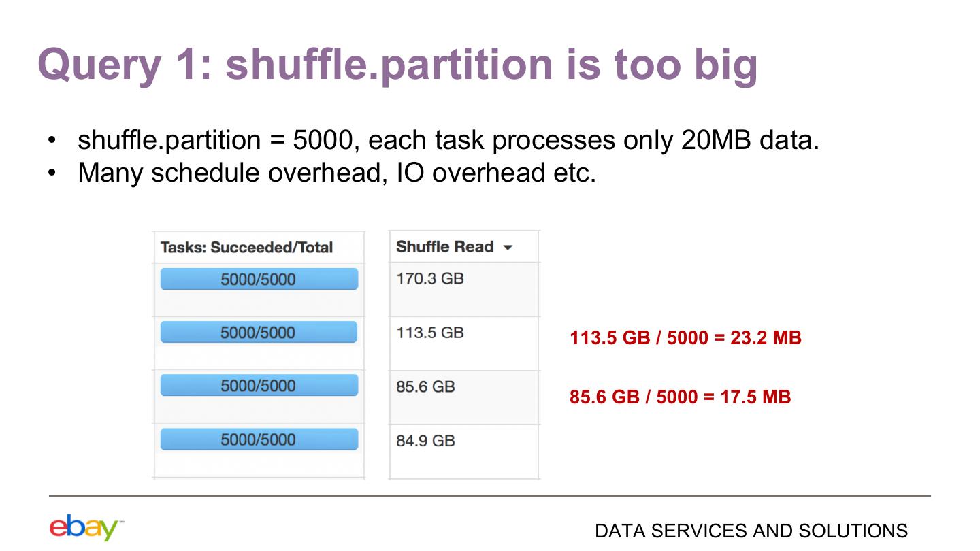Viewport: 980px width, 551px height.
Task: Select the progress bar beside 85.6 GB
Action: [259, 386]
